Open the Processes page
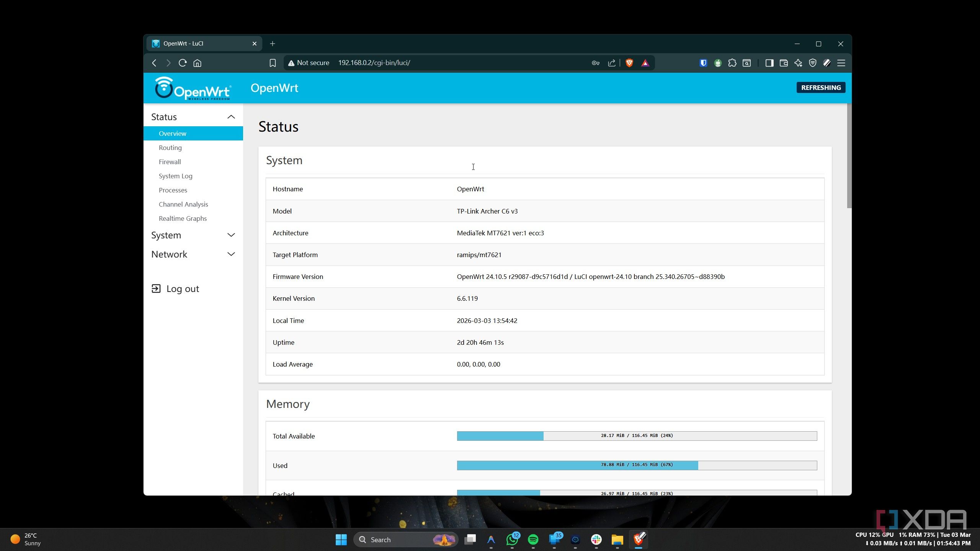Viewport: 980px width, 551px height. coord(173,190)
